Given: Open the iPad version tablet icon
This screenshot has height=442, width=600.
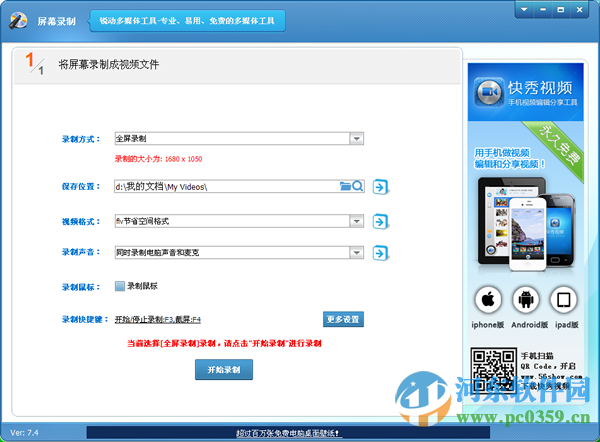Looking at the screenshot, I should (x=563, y=300).
